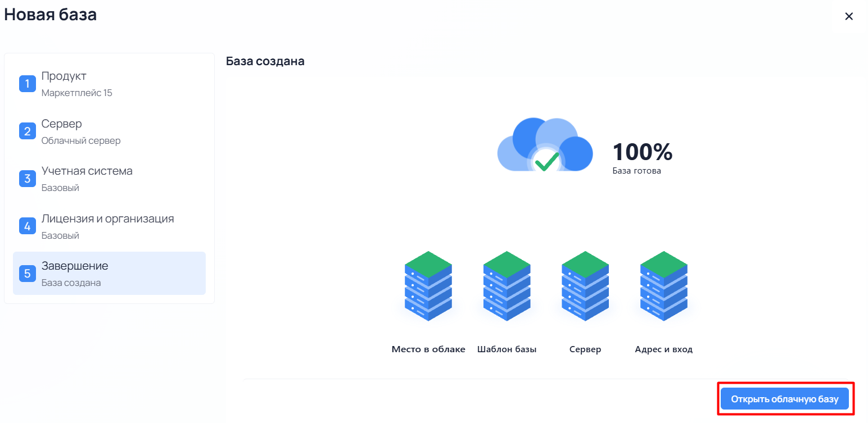Click the 'Адрес и вход' label
The width and height of the screenshot is (868, 423).
tap(664, 349)
